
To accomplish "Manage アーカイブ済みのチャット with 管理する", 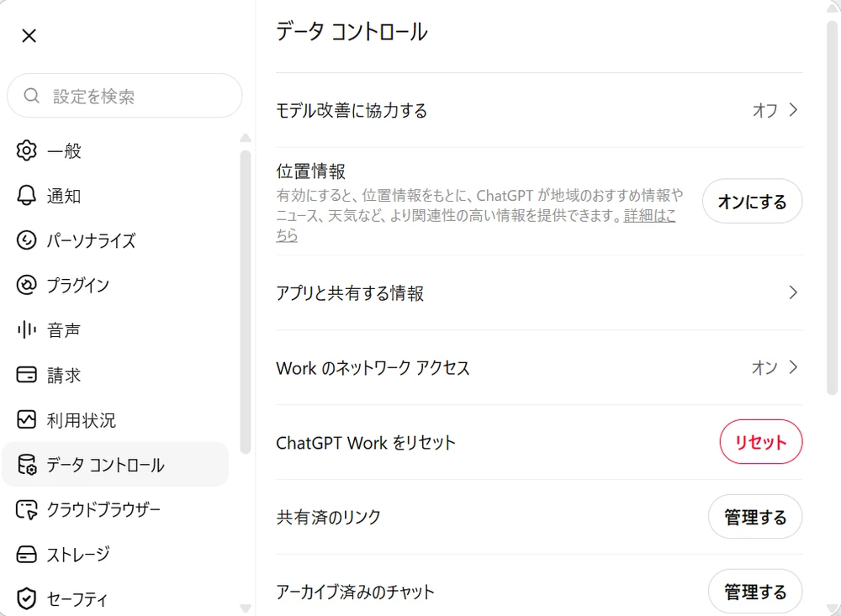I will point(755,592).
